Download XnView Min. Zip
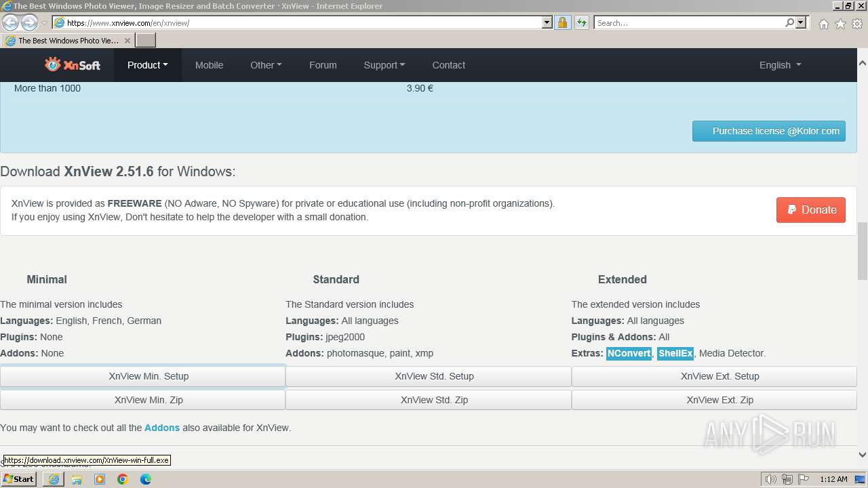This screenshot has height=488, width=868. click(142, 400)
